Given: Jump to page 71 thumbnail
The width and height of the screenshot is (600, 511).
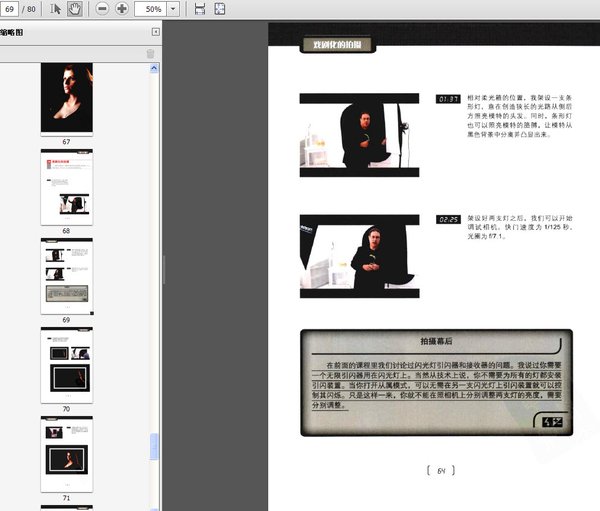Looking at the screenshot, I should (67, 454).
